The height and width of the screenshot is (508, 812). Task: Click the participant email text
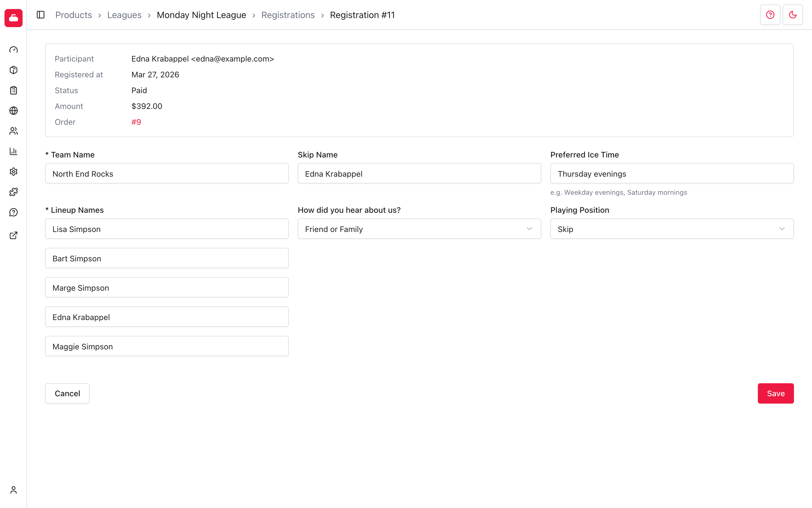point(232,59)
